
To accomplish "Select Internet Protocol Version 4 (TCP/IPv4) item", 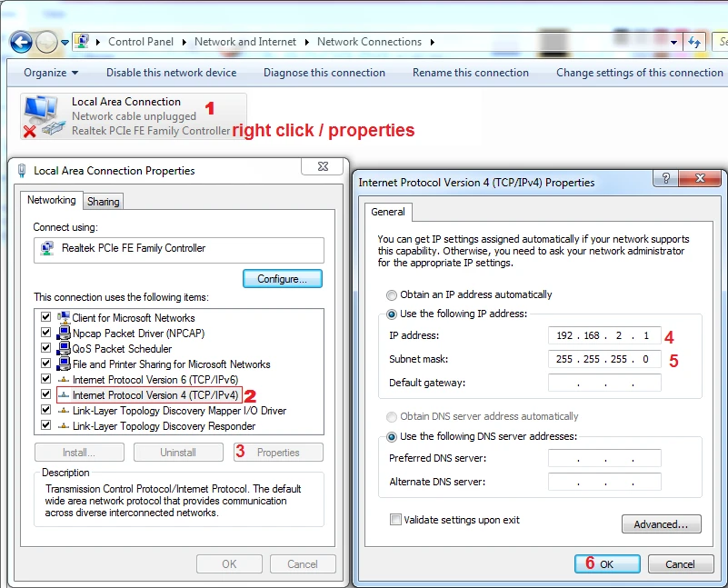I will pyautogui.click(x=155, y=395).
